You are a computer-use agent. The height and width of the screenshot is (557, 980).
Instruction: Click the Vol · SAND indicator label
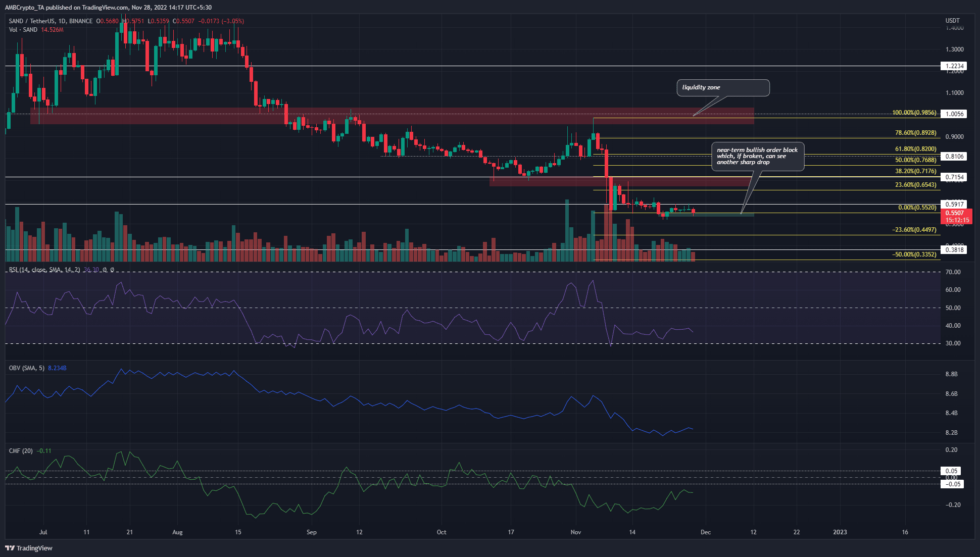pyautogui.click(x=23, y=30)
